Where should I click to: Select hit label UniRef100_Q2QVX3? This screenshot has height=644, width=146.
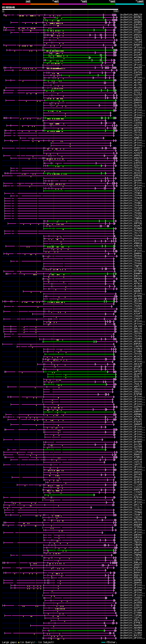(x=131, y=165)
